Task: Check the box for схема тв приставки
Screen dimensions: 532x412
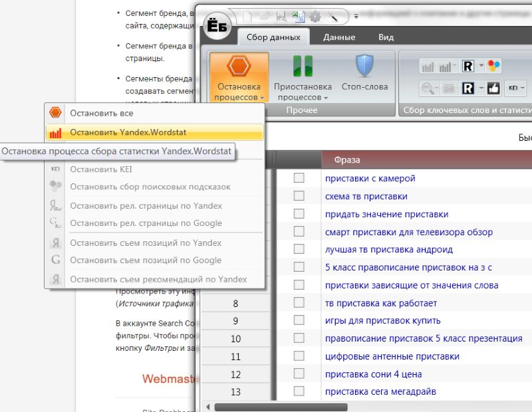Action: click(299, 195)
